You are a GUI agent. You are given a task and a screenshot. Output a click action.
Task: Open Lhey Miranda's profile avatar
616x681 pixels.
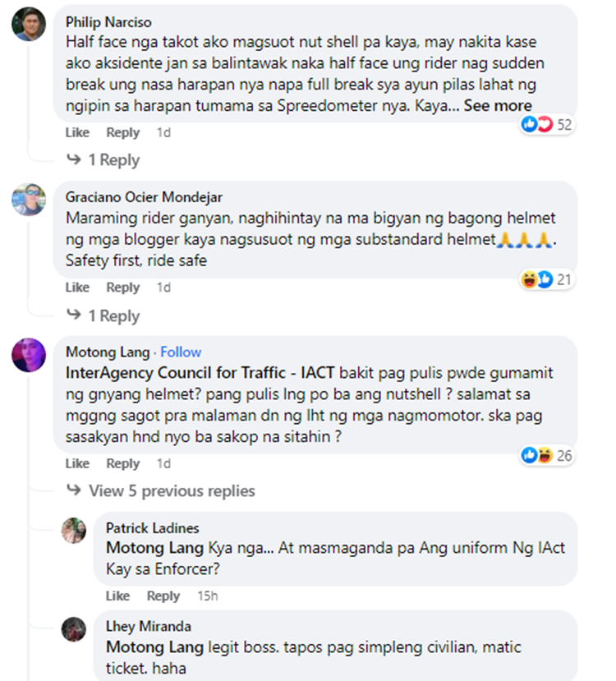(x=74, y=629)
